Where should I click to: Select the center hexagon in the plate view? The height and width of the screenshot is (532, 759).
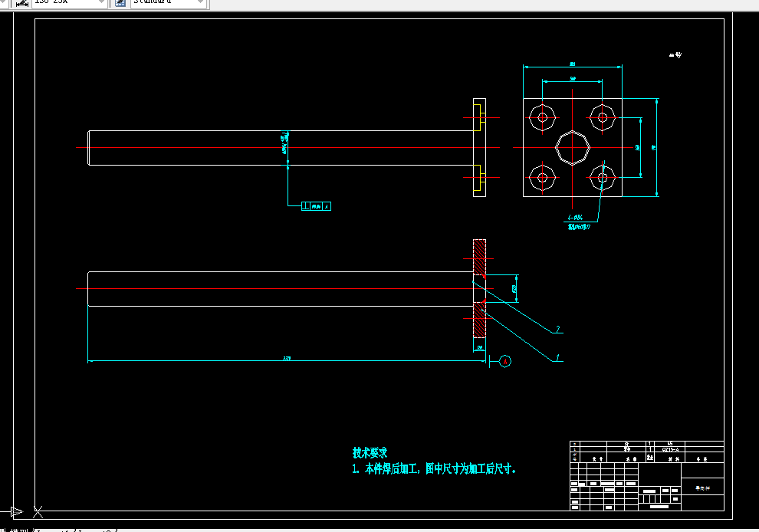pos(573,148)
